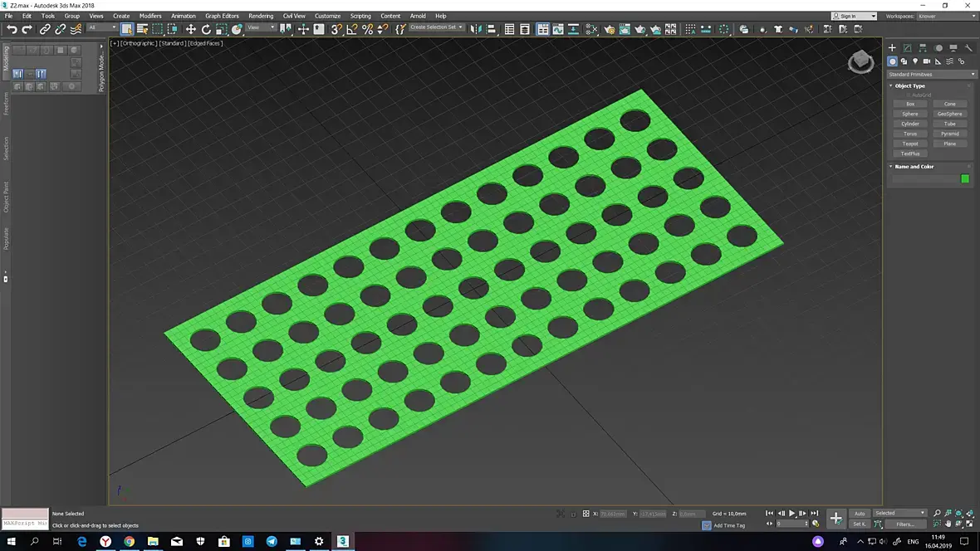
Task: Open the Modify panel tab icon
Action: pos(907,48)
